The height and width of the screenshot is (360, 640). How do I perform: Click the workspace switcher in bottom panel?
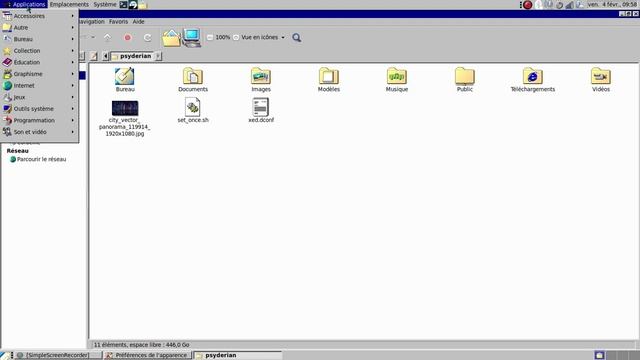pos(616,355)
